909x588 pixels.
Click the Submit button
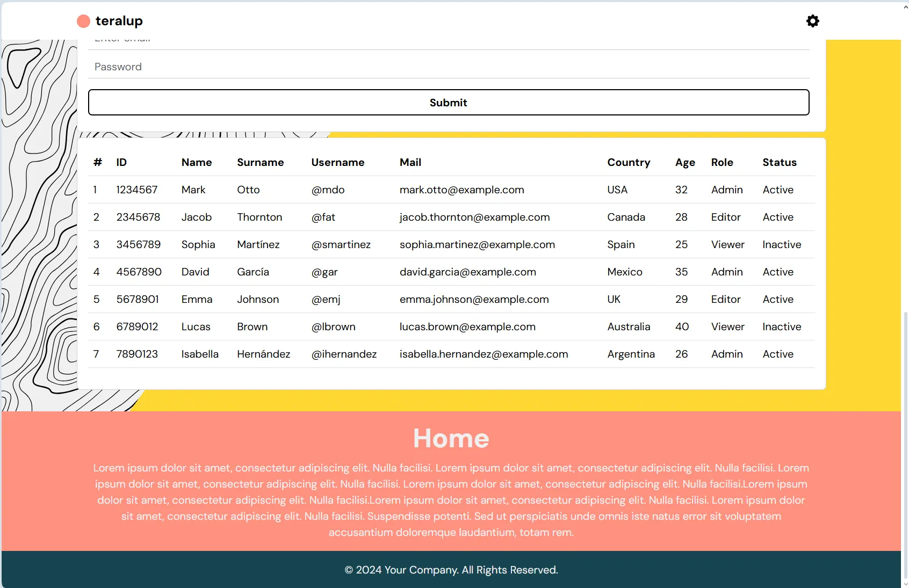[449, 103]
